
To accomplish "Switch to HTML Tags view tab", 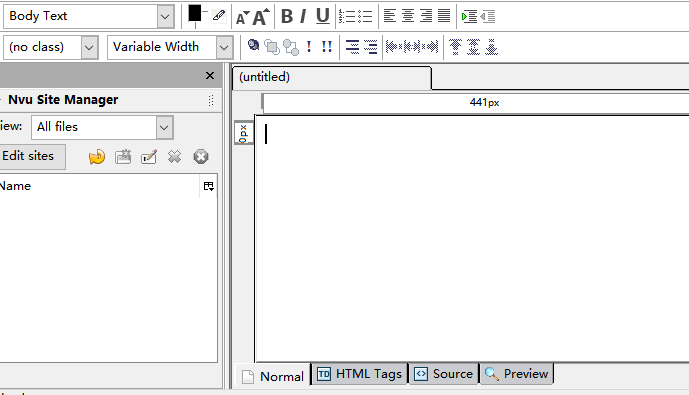I will point(359,374).
